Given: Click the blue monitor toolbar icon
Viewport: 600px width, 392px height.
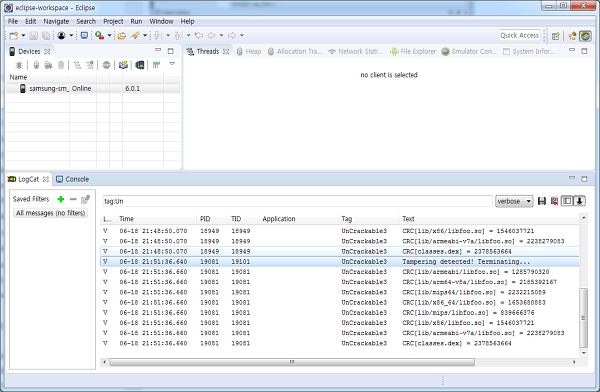Looking at the screenshot, I should pyautogui.click(x=84, y=36).
